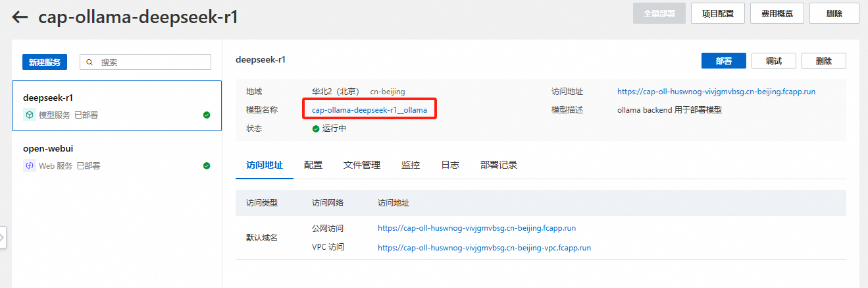868x288 pixels.
Task: Click the cn-beijing region code
Action: pos(388,92)
